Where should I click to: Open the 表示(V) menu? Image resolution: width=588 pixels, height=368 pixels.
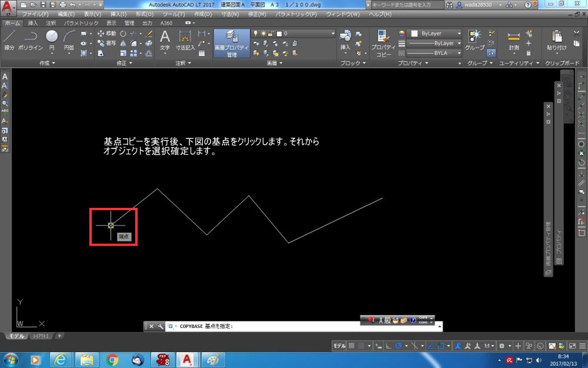pyautogui.click(x=92, y=14)
